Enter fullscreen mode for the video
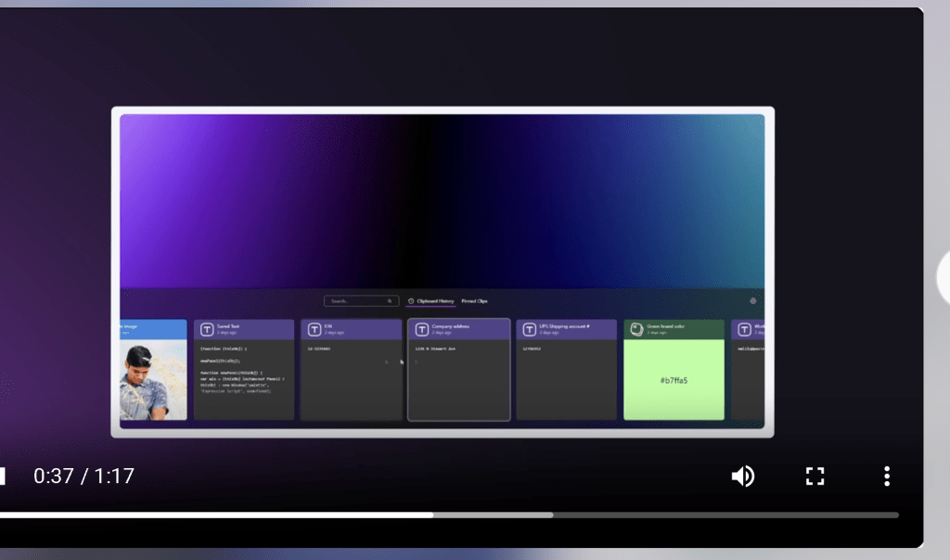950x560 pixels. tap(815, 477)
